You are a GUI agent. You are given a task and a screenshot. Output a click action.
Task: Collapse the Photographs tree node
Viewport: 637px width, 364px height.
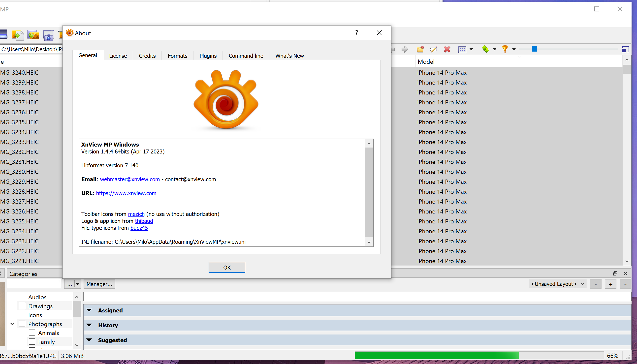click(x=12, y=324)
